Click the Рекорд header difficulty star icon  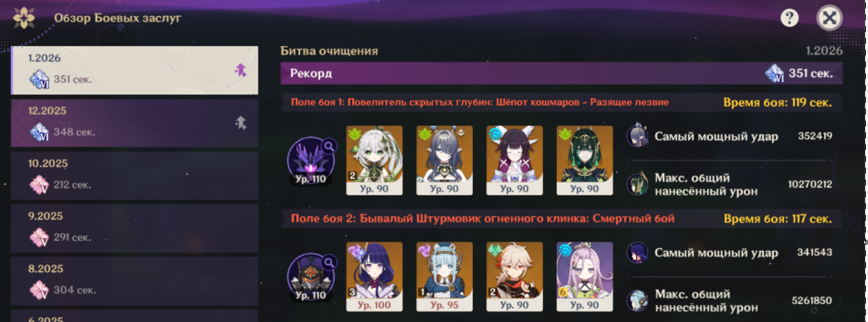(774, 73)
